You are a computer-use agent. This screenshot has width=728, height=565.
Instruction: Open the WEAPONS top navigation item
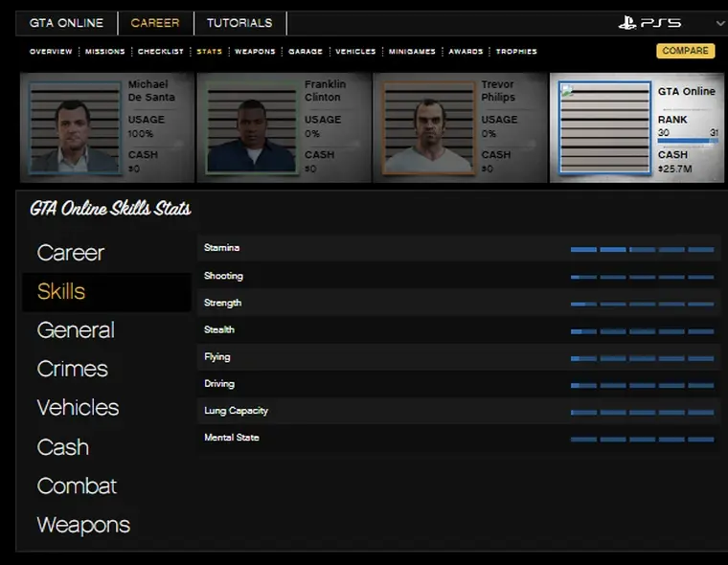pos(255,52)
